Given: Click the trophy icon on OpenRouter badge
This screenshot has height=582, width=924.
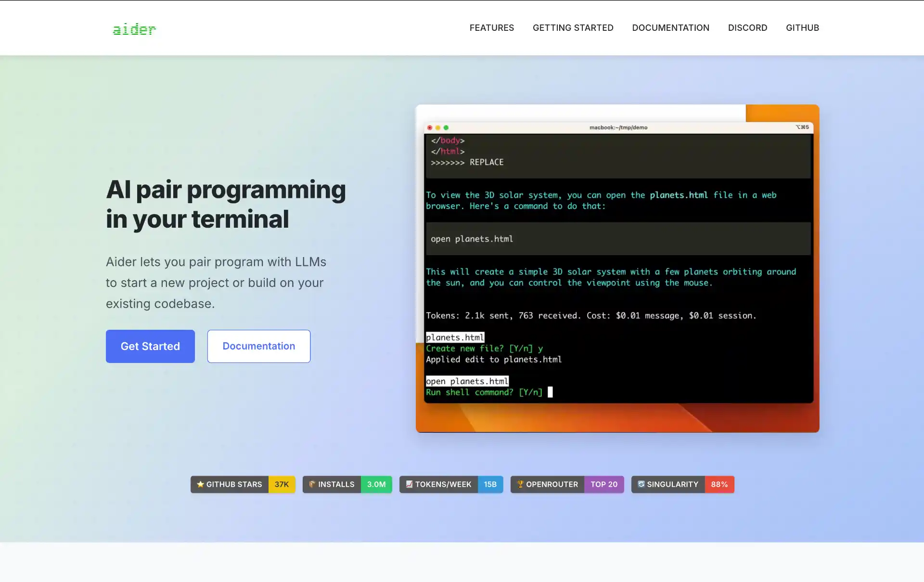Looking at the screenshot, I should pos(520,484).
